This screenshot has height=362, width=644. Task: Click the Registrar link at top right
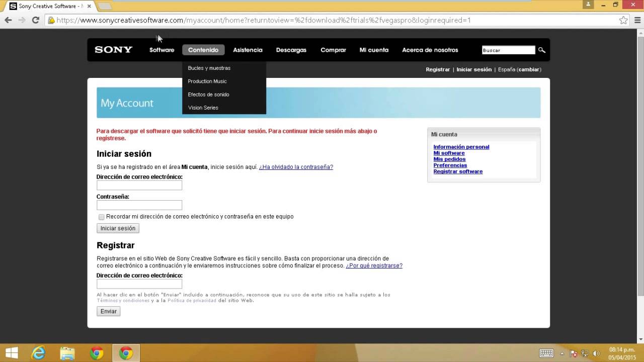point(438,69)
